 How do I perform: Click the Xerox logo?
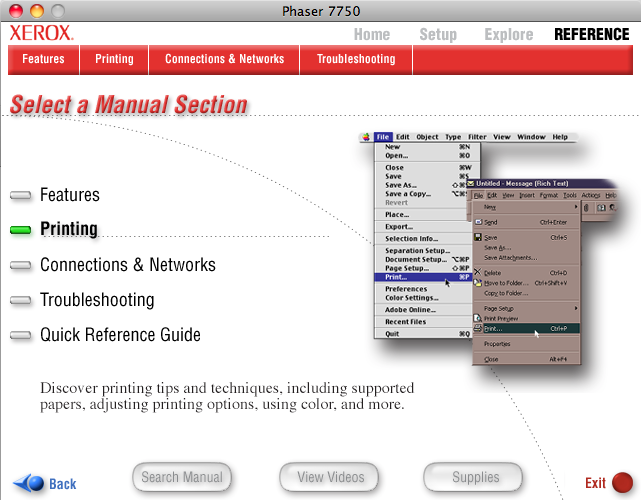(41, 33)
